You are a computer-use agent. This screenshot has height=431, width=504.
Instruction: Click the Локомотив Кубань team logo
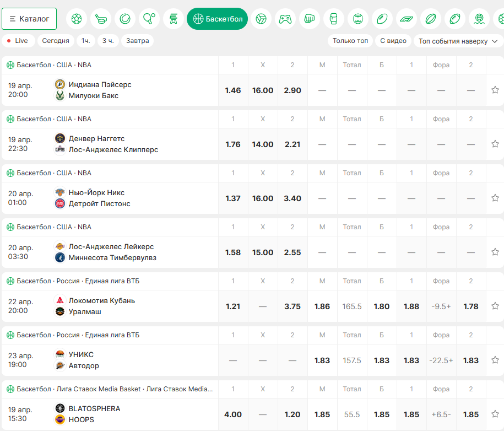click(60, 300)
